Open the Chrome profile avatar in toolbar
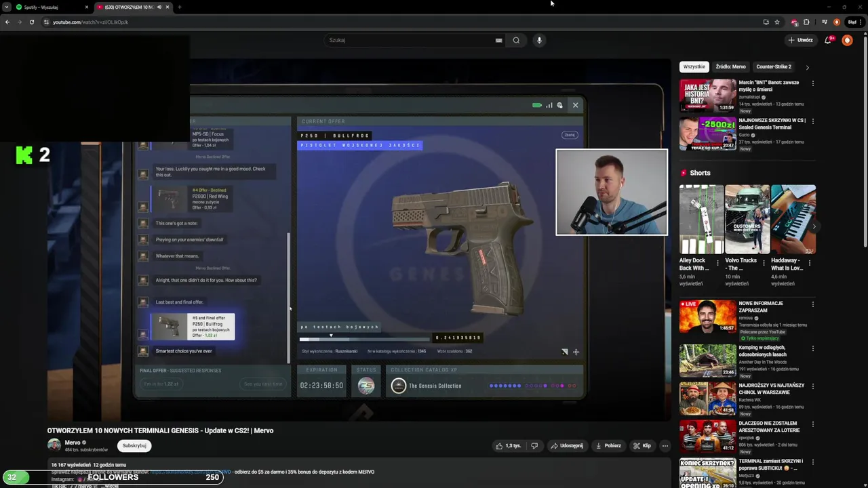 pyautogui.click(x=837, y=22)
